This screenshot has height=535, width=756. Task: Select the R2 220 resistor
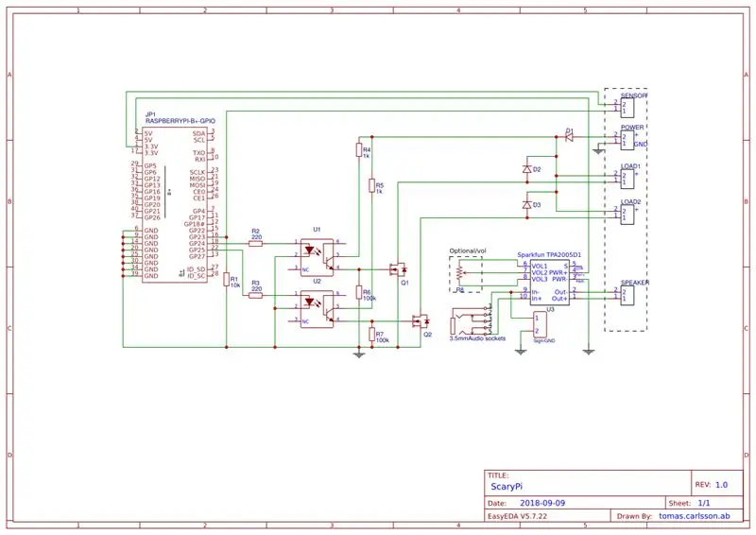pyautogui.click(x=255, y=244)
